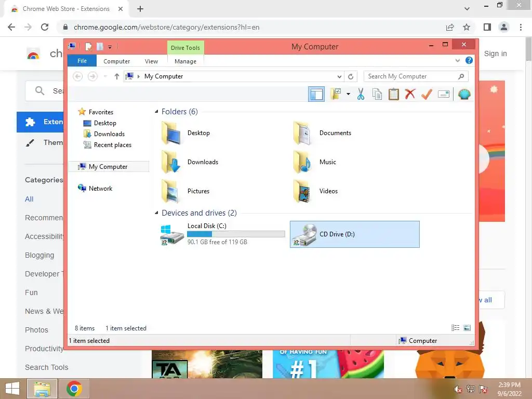Open the Chrome three-dot menu
Image resolution: width=532 pixels, height=399 pixels.
(521, 27)
